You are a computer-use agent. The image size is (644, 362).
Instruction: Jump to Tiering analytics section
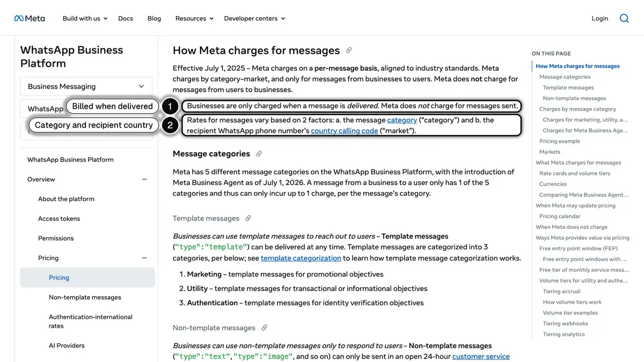click(x=564, y=334)
